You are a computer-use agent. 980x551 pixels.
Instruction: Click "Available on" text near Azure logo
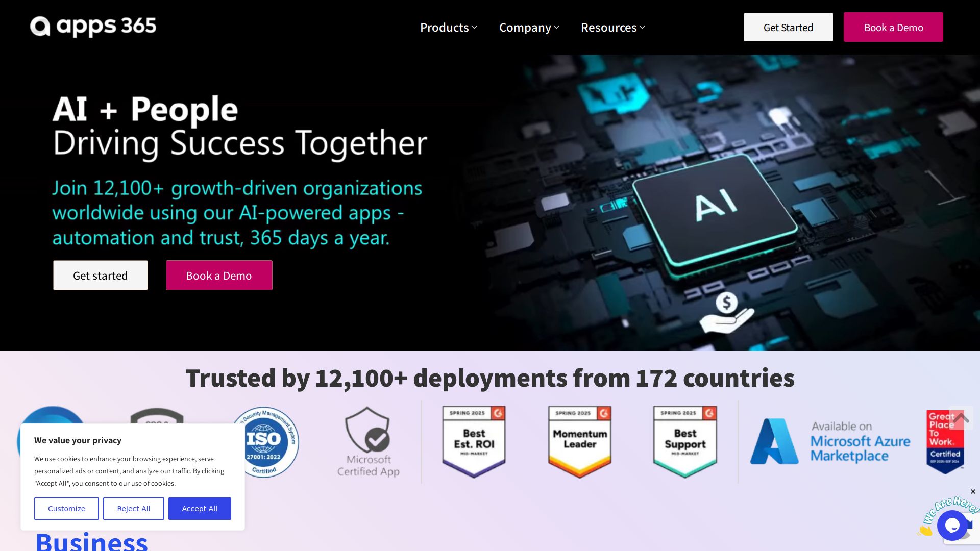[842, 426]
